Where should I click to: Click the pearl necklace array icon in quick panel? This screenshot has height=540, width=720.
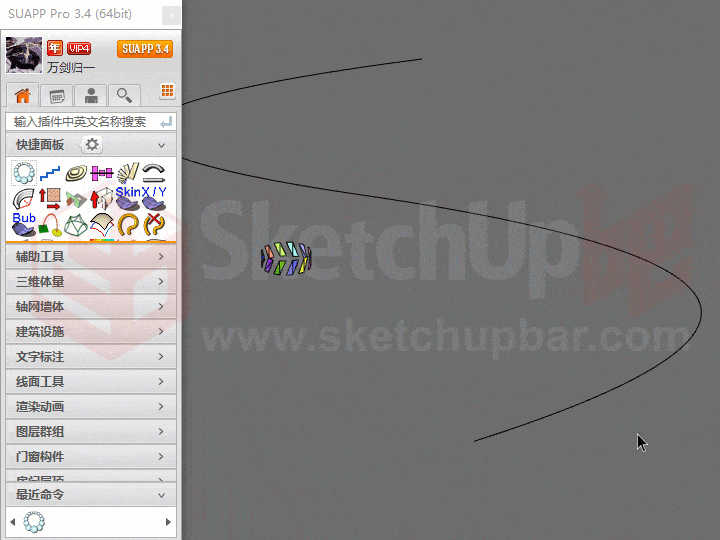tap(24, 174)
